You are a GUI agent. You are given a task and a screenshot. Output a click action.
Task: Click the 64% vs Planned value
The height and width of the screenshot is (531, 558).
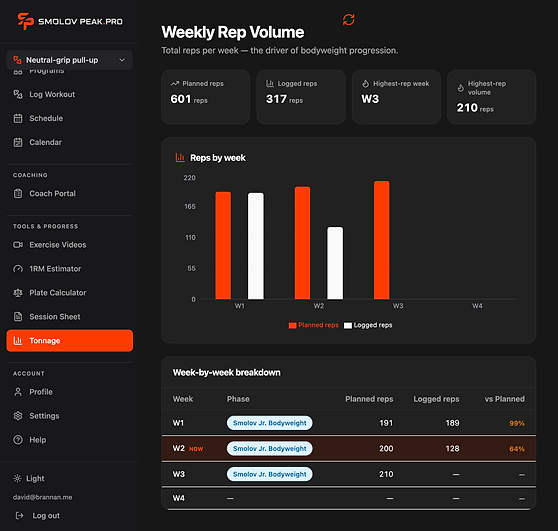click(x=517, y=449)
